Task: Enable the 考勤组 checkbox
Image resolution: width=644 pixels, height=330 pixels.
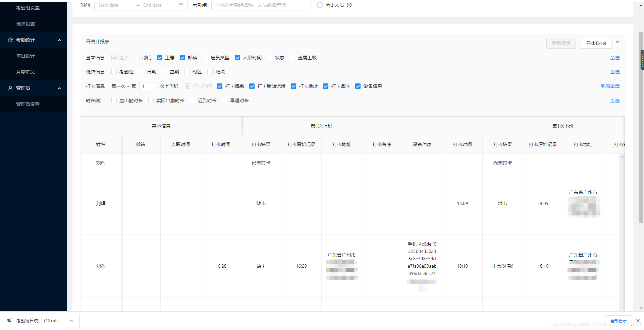Action: click(114, 72)
